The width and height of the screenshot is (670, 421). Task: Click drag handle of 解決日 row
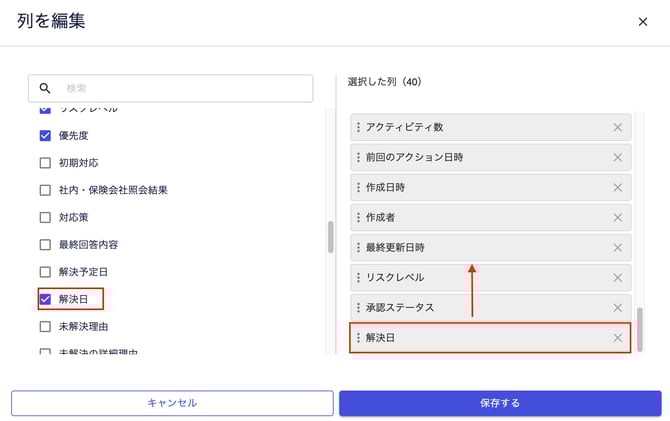click(x=359, y=338)
